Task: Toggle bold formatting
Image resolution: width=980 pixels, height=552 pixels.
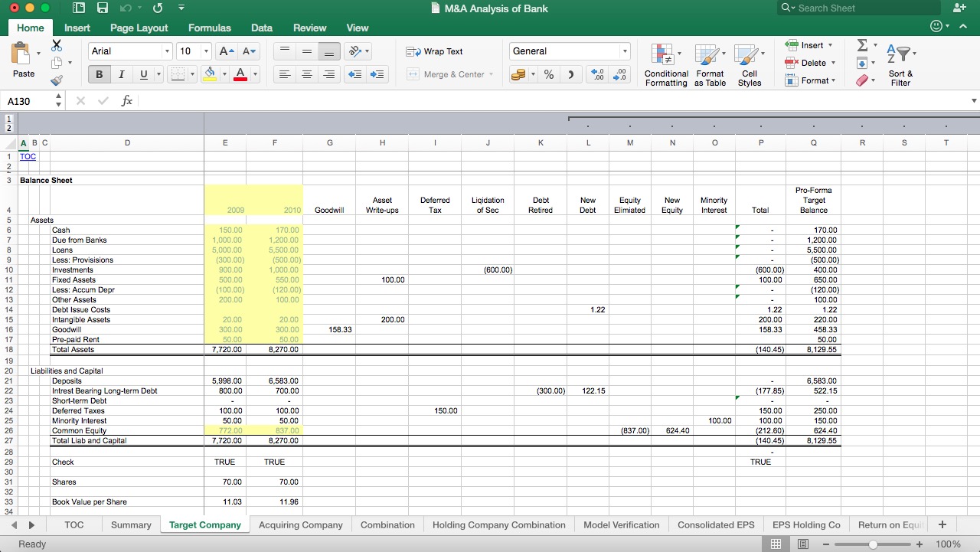Action: point(98,74)
